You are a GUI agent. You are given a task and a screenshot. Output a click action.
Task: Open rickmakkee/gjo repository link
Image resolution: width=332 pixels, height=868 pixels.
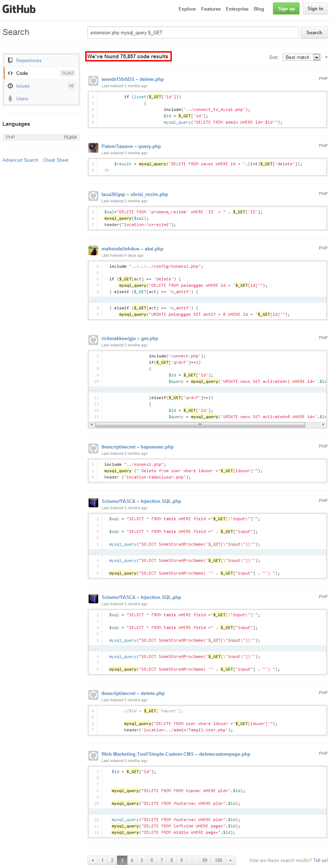point(118,338)
